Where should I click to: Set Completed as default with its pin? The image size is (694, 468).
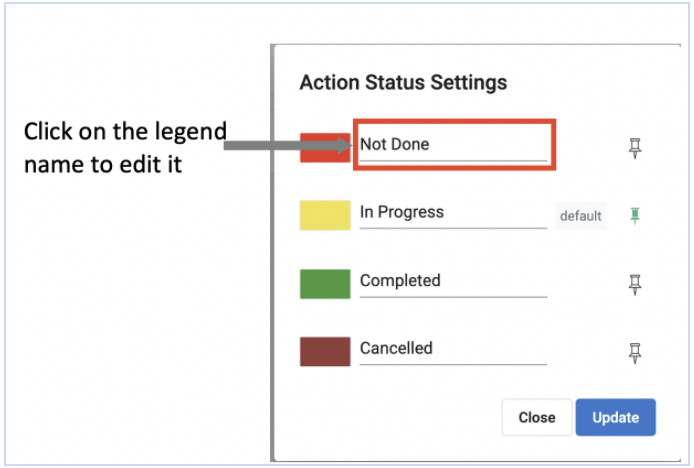tap(635, 285)
